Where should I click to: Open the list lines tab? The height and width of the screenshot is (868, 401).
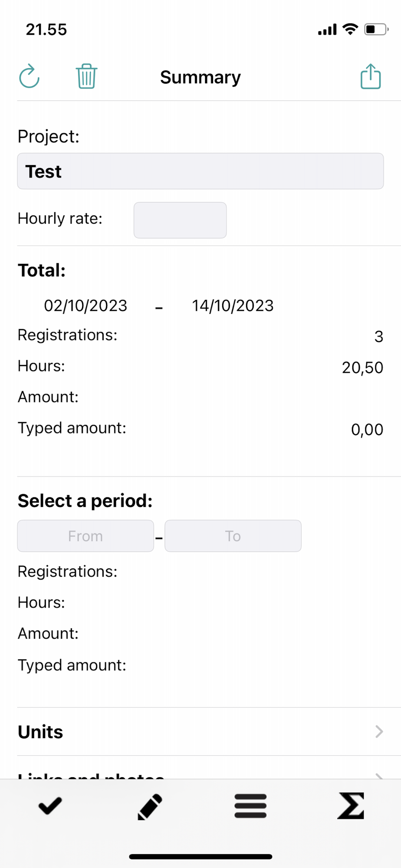pos(250,806)
